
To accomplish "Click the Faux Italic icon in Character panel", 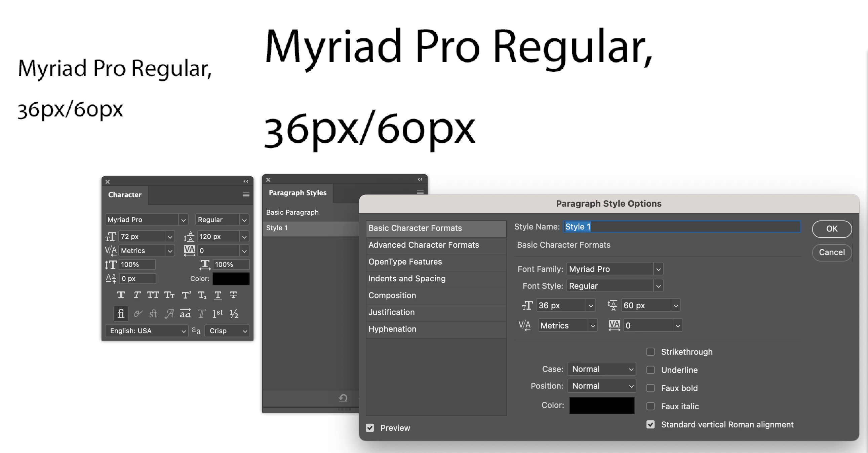I will (137, 295).
